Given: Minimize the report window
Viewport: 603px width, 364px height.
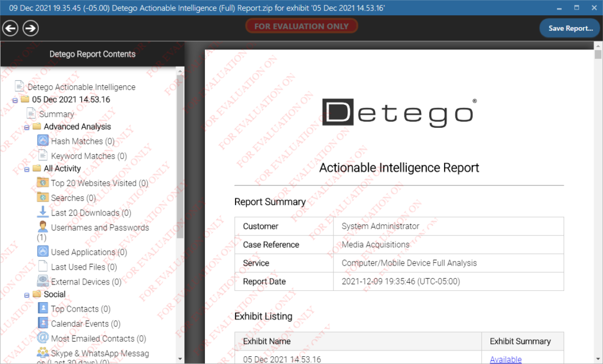Looking at the screenshot, I should pos(559,8).
